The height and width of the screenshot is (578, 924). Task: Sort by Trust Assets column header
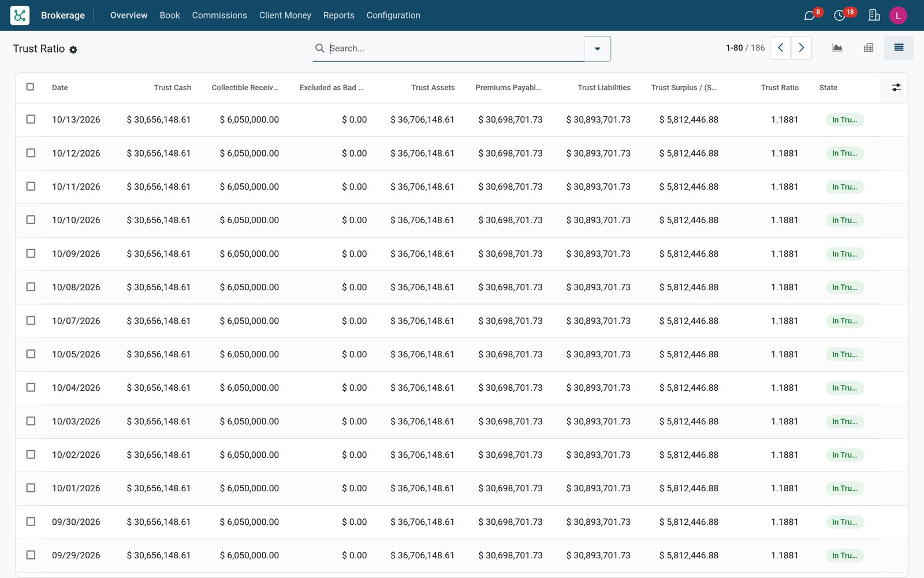click(433, 88)
